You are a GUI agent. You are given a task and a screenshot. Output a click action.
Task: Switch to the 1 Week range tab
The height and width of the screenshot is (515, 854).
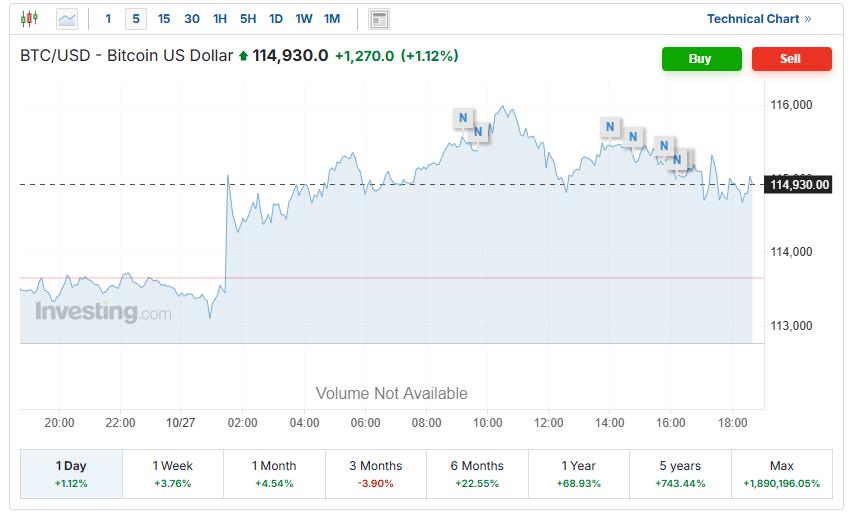click(173, 474)
